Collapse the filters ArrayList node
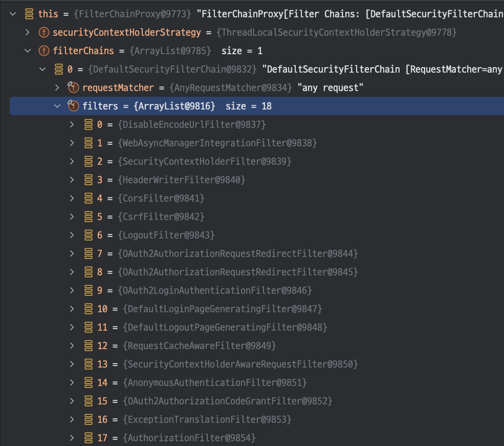This screenshot has height=446, width=504. tap(57, 106)
